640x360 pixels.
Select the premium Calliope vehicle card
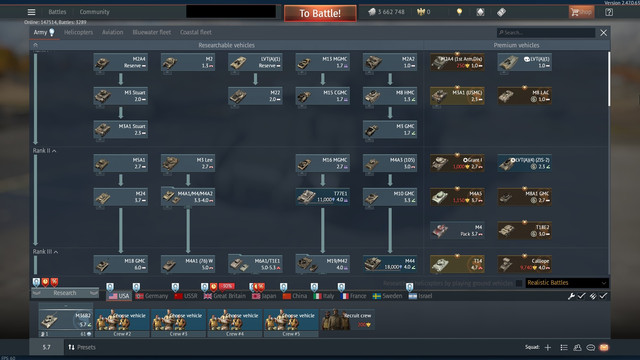[x=524, y=264]
